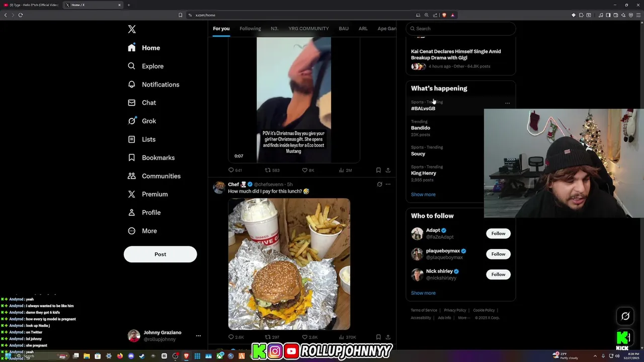Open the Johnny Graziano account options dots
The image size is (644, 362).
198,335
